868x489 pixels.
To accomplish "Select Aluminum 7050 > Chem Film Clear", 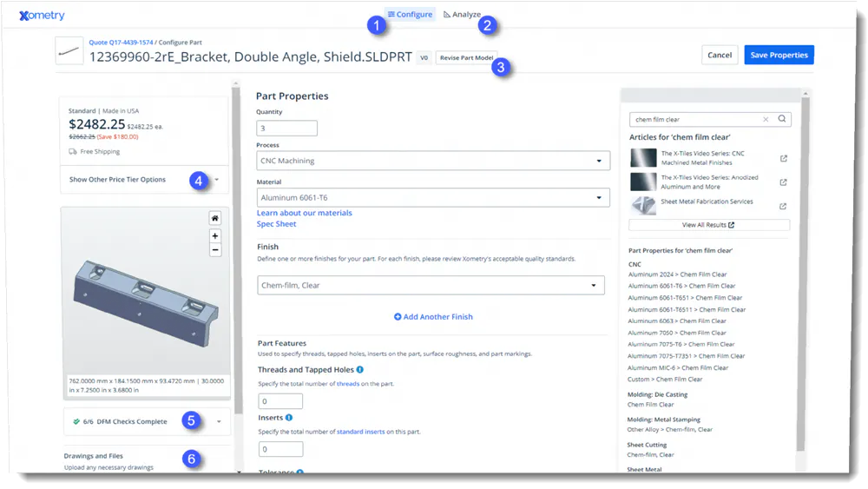I will pos(676,333).
